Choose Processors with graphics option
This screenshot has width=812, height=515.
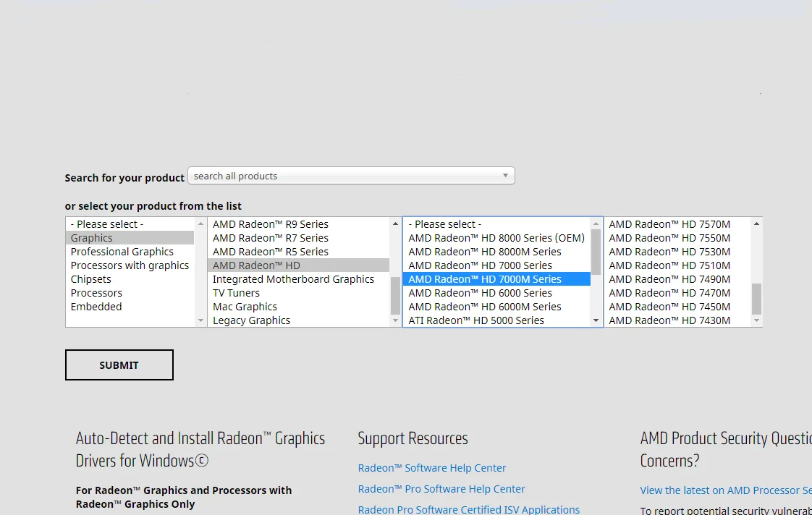[130, 265]
